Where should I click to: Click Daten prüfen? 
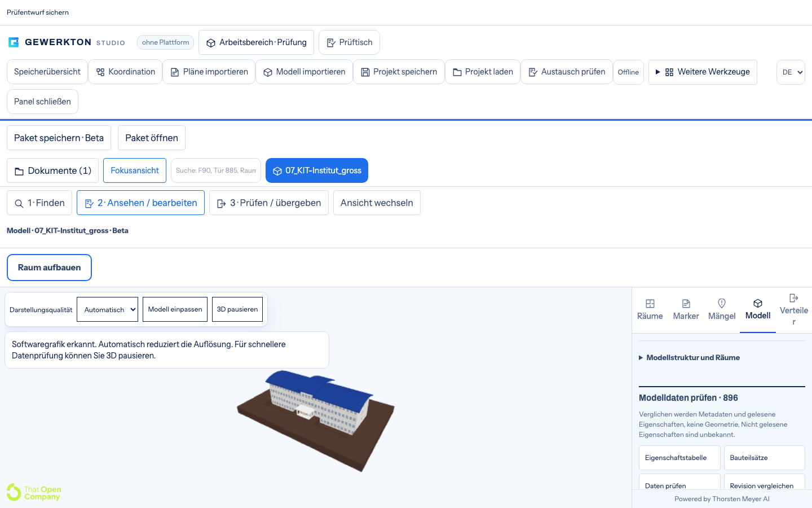(x=679, y=483)
